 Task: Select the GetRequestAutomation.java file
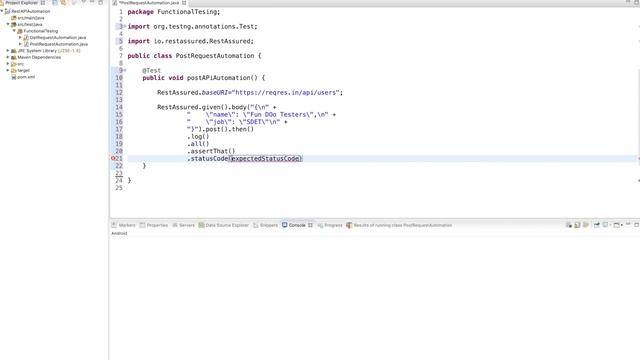[58, 38]
